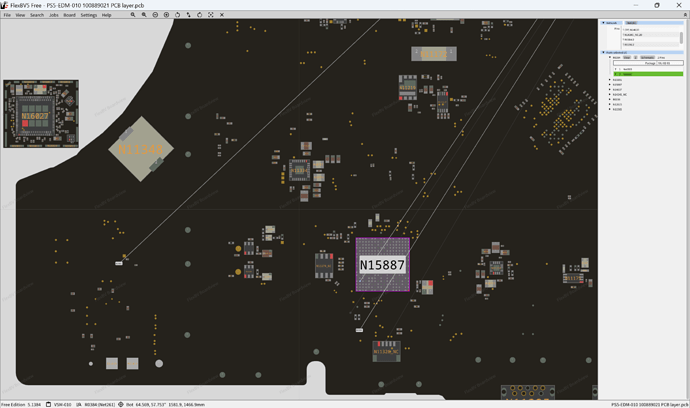Click the N16027 board overview thumbnail
The width and height of the screenshot is (690, 408).
(41, 114)
